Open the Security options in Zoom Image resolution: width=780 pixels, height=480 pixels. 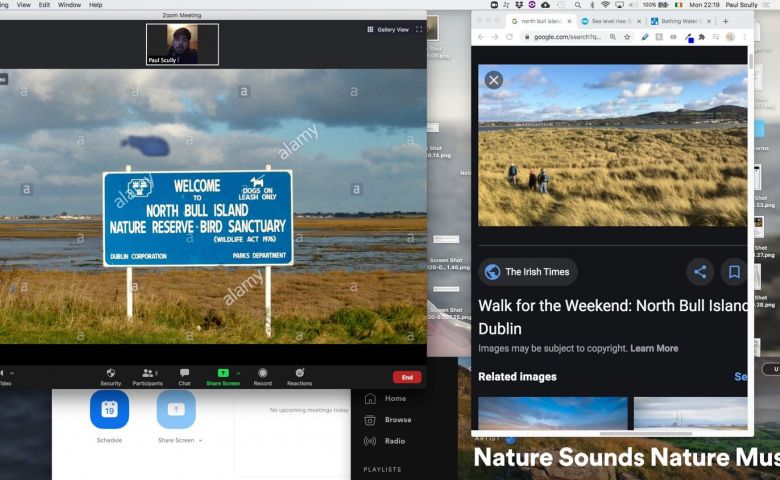point(110,374)
